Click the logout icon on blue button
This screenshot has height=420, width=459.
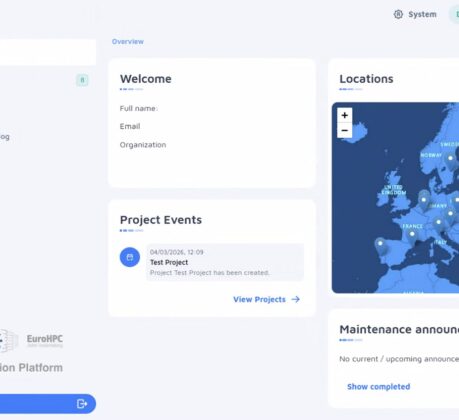[82, 404]
